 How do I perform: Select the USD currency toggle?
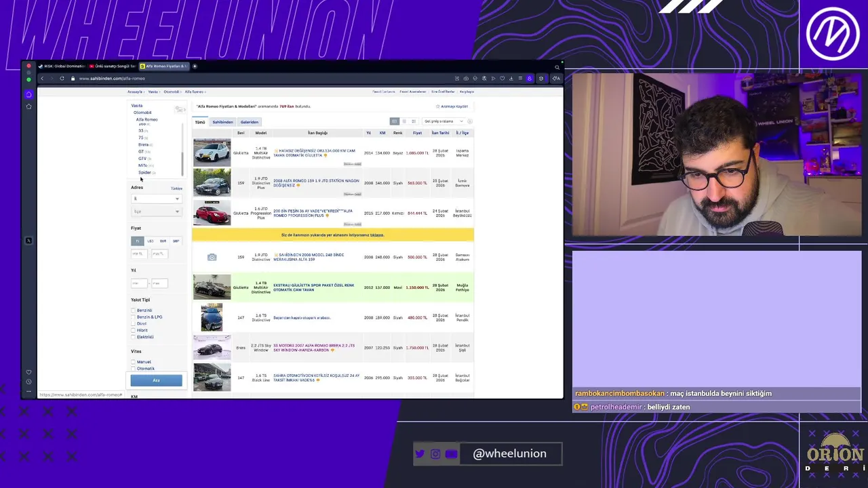point(150,241)
